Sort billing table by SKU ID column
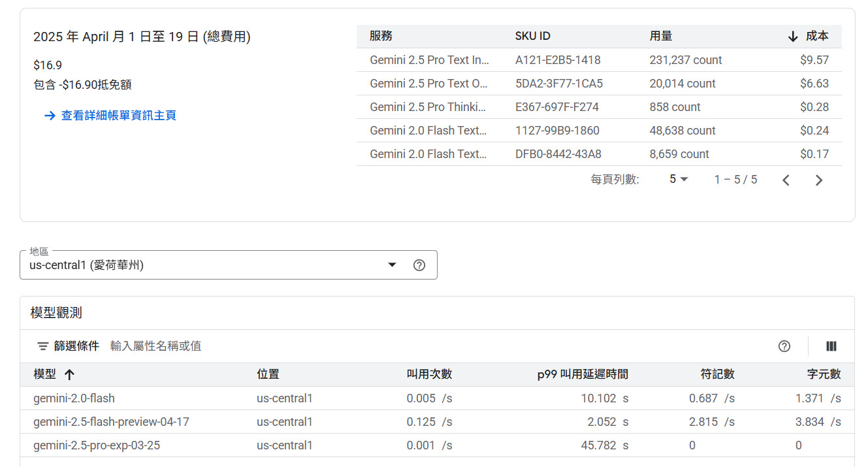Viewport: 868px width, 467px height. click(x=532, y=37)
